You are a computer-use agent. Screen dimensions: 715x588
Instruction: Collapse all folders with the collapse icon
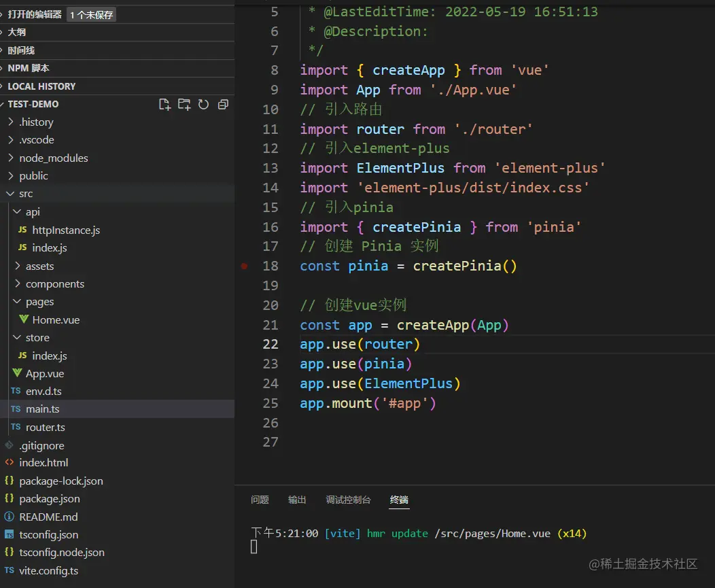point(223,105)
